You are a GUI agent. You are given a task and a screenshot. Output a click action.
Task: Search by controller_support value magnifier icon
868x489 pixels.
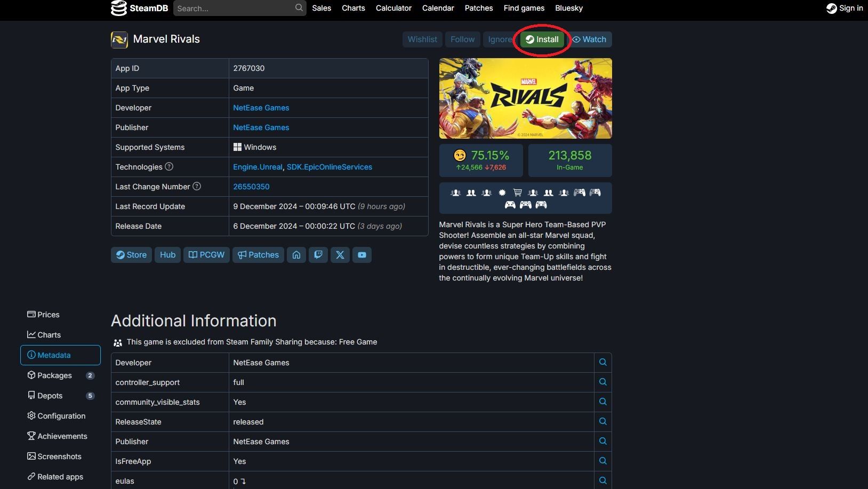coord(602,382)
